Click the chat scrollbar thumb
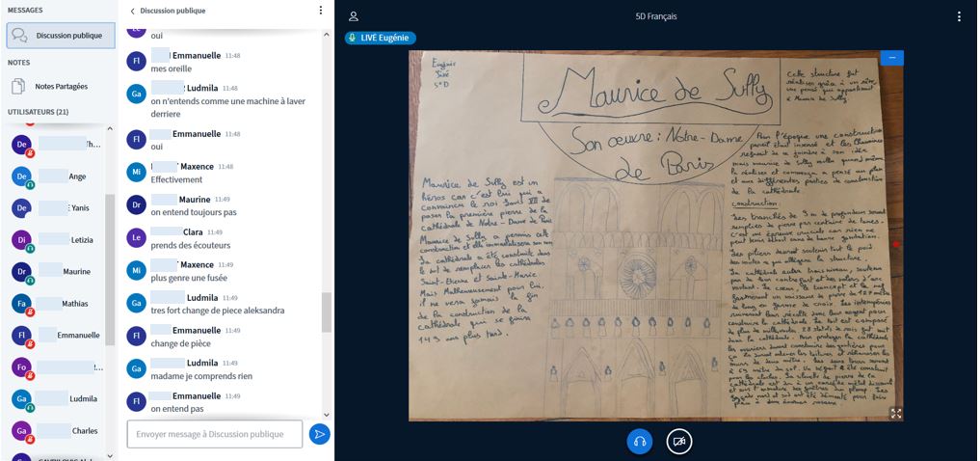The width and height of the screenshot is (980, 461). tap(327, 312)
